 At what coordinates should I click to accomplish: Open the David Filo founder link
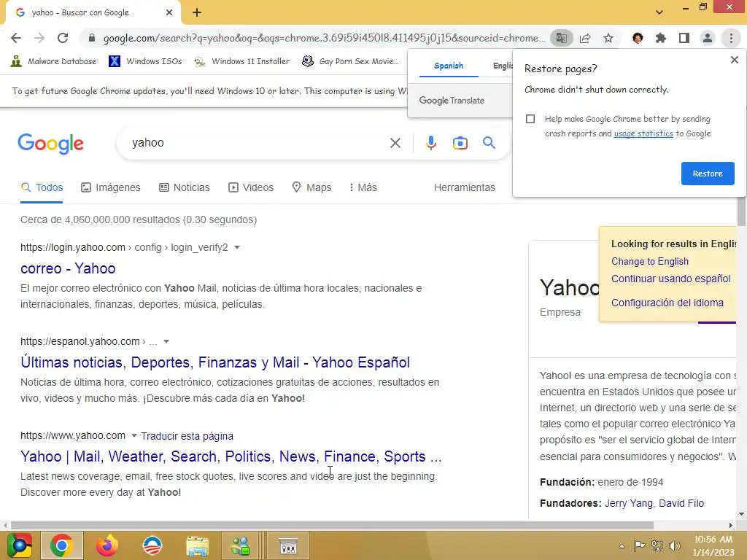click(681, 503)
